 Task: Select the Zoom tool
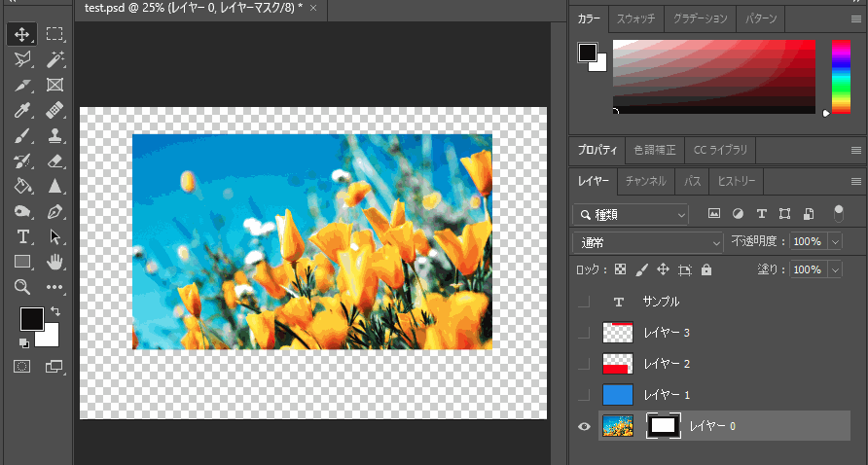[21, 287]
